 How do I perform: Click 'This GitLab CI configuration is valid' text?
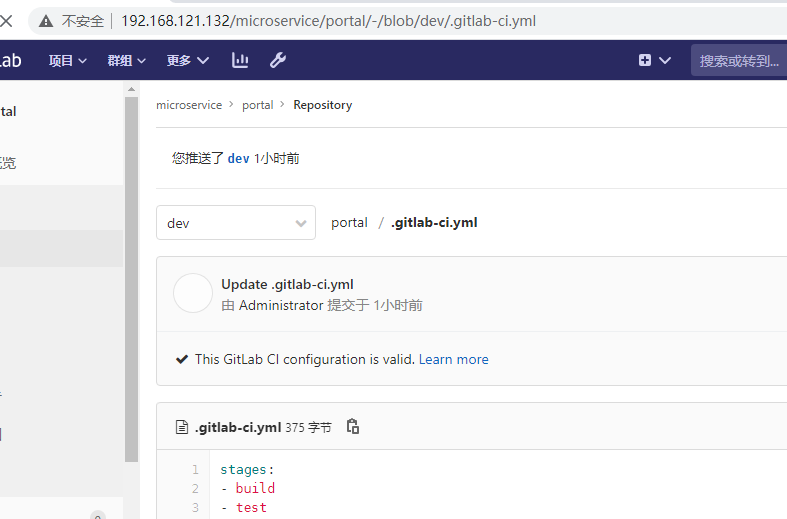tap(305, 359)
